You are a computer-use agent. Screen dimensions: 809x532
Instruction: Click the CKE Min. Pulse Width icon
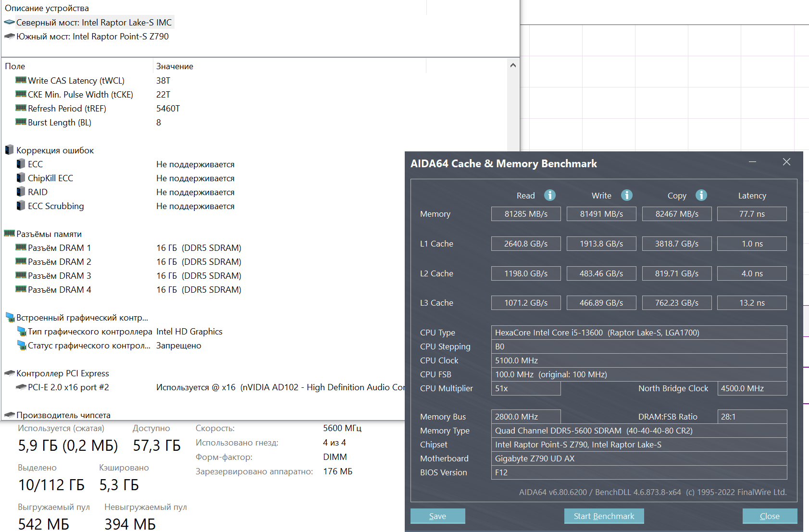pos(21,94)
